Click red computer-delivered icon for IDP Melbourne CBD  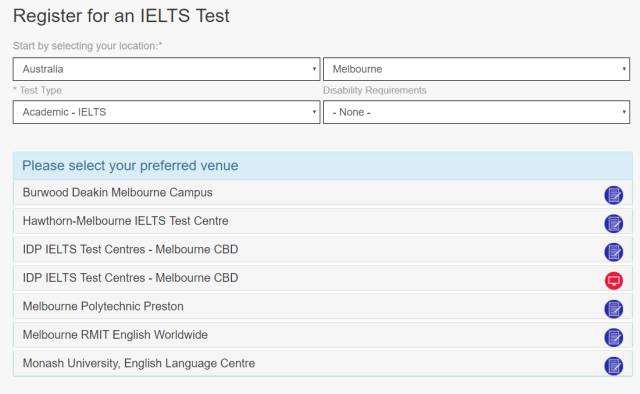[x=613, y=280]
